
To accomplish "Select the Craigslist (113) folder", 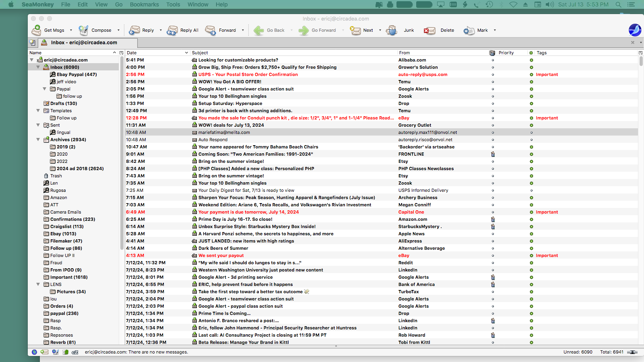I will (67, 226).
